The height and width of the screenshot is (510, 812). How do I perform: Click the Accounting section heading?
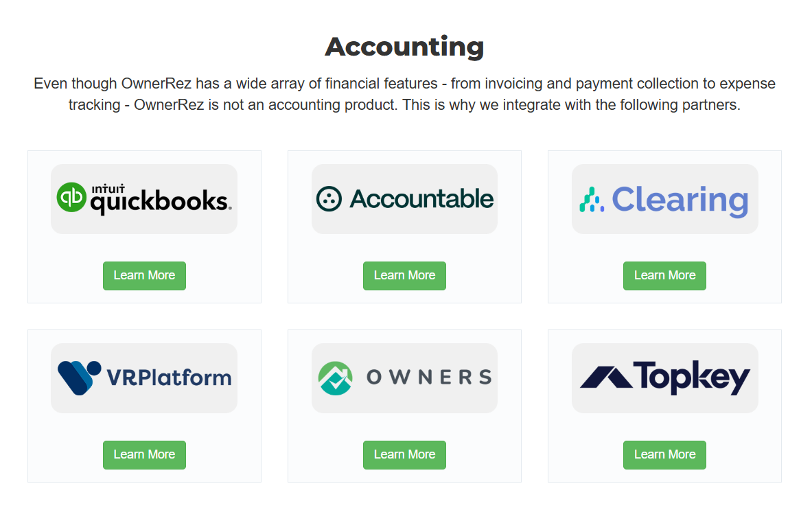404,47
